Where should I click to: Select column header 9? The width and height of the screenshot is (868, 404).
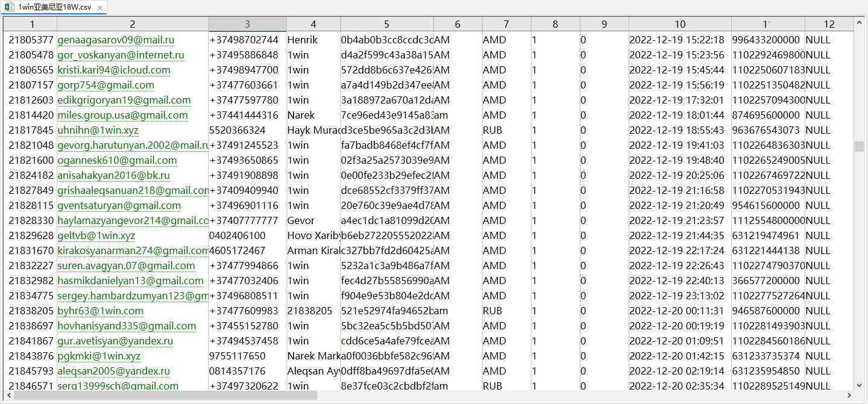point(605,24)
